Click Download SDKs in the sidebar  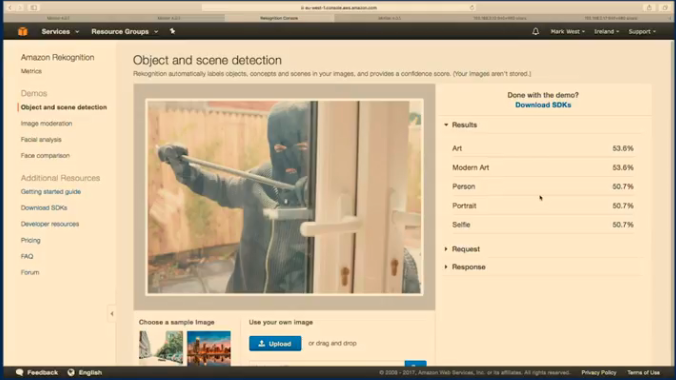pos(44,208)
